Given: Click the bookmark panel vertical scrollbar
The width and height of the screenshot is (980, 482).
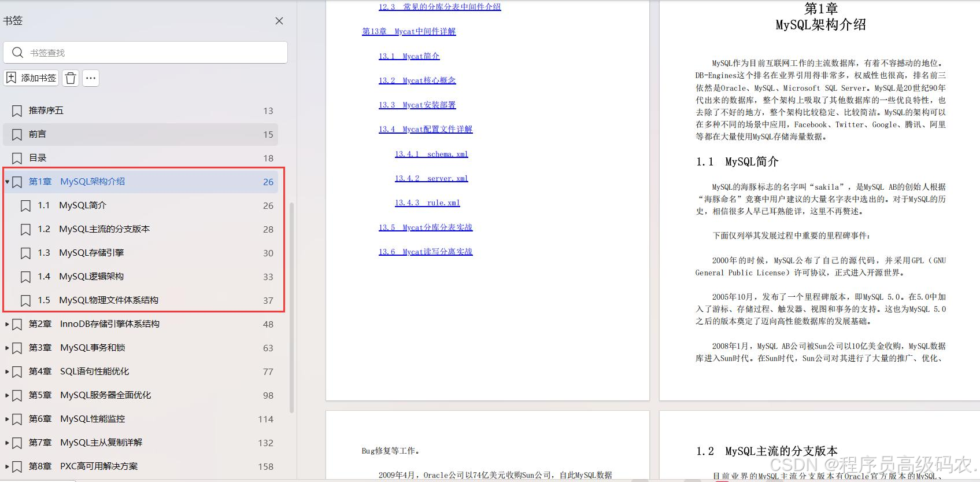Looking at the screenshot, I should tap(291, 307).
